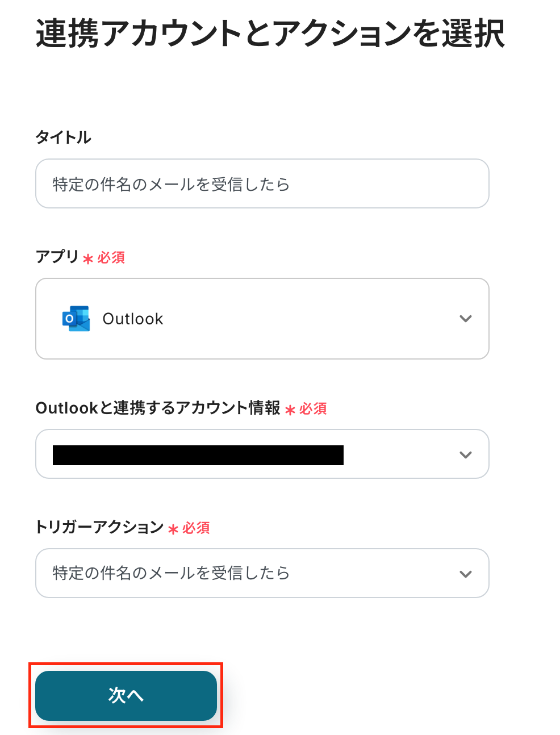The image size is (560, 735).
Task: Click the アプリ field label
Action: coord(57,257)
